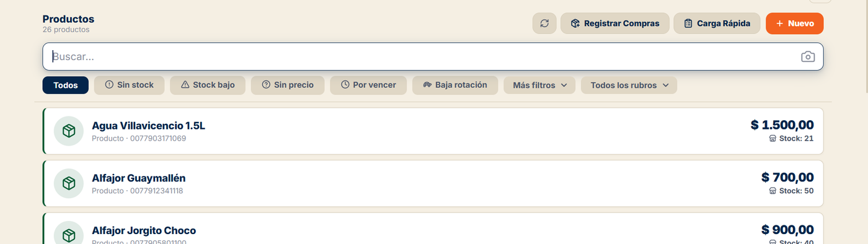The width and height of the screenshot is (868, 244).
Task: Open the Agua Villavicencio 1.5L product name
Action: (148, 126)
